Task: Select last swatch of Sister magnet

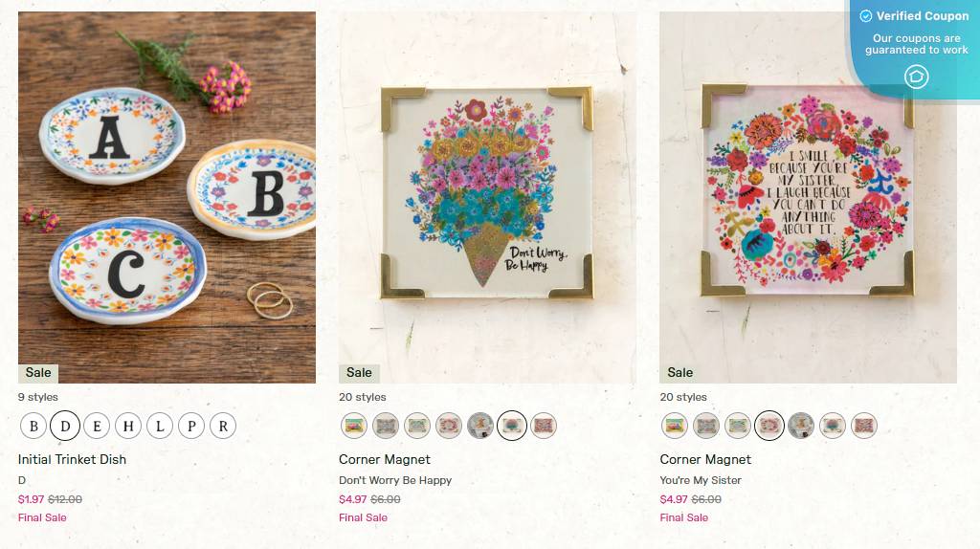Action: click(x=864, y=426)
